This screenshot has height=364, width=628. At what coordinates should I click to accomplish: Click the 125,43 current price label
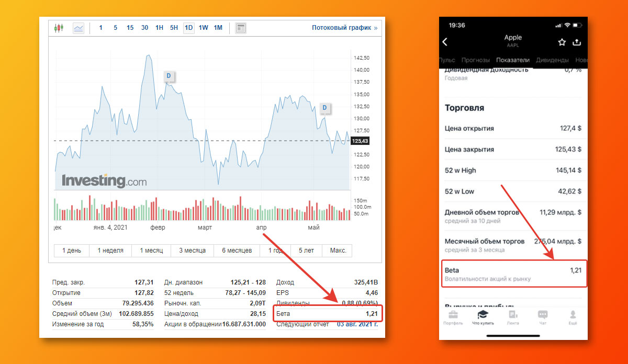click(x=360, y=141)
